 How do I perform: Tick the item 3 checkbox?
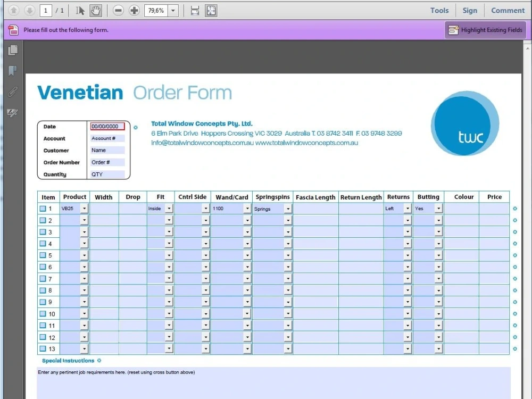click(43, 232)
